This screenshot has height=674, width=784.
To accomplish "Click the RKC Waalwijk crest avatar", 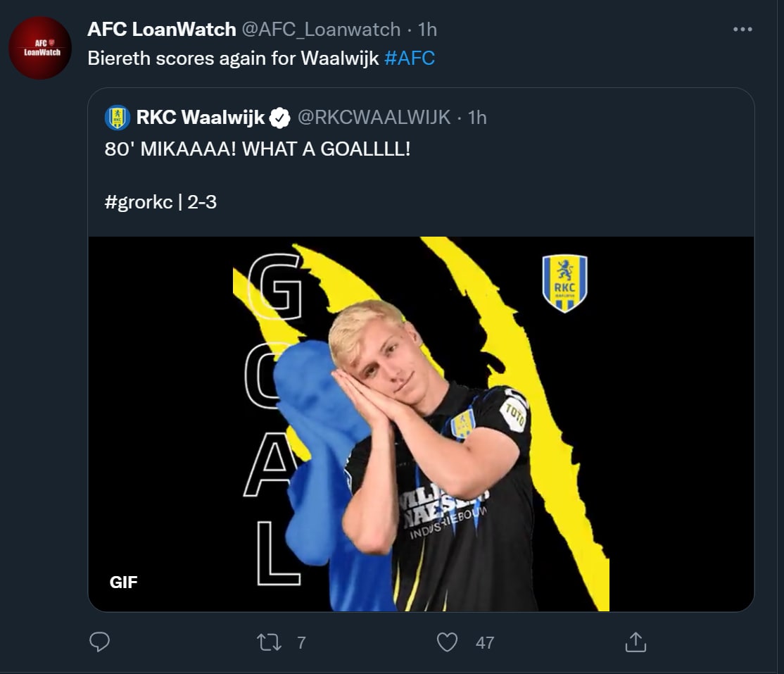I will pos(117,118).
